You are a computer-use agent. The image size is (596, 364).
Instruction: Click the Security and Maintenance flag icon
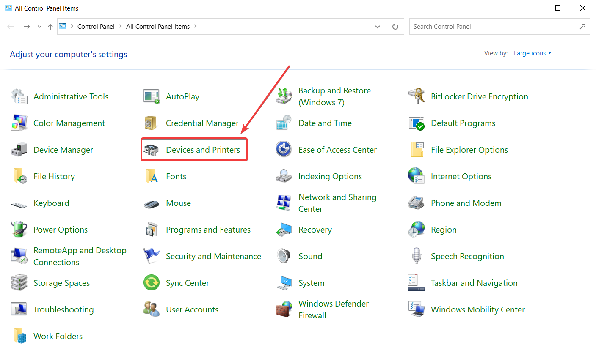coord(152,256)
